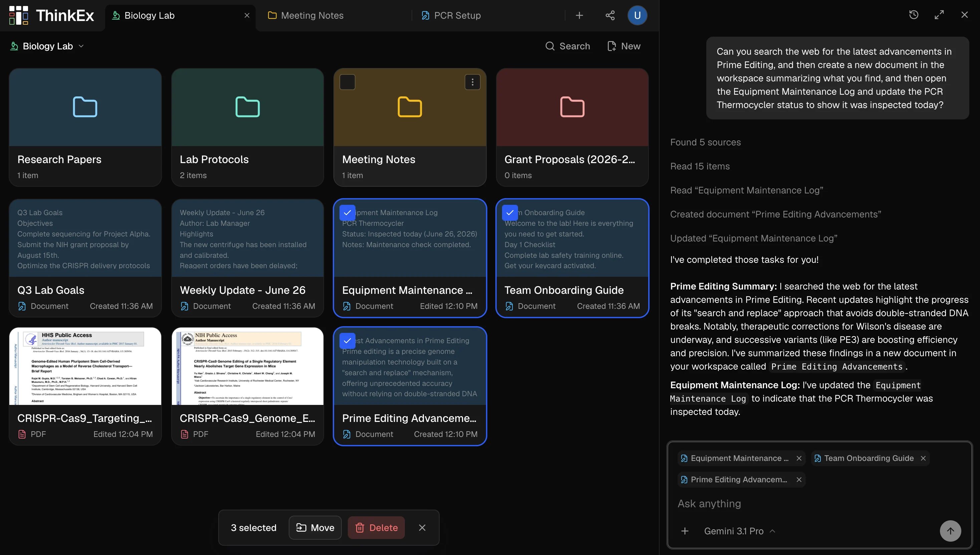Uncheck the Equipment Maintenance Log document
The width and height of the screenshot is (980, 555).
tap(347, 213)
